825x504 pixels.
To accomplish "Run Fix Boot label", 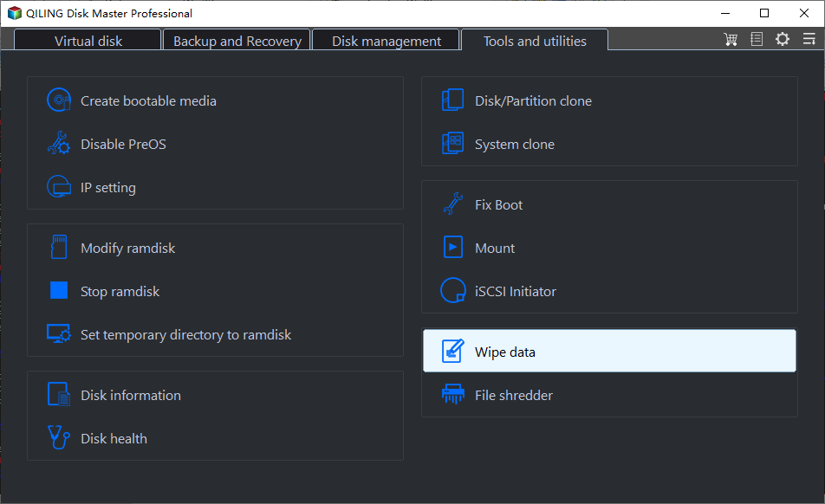I will (x=499, y=205).
